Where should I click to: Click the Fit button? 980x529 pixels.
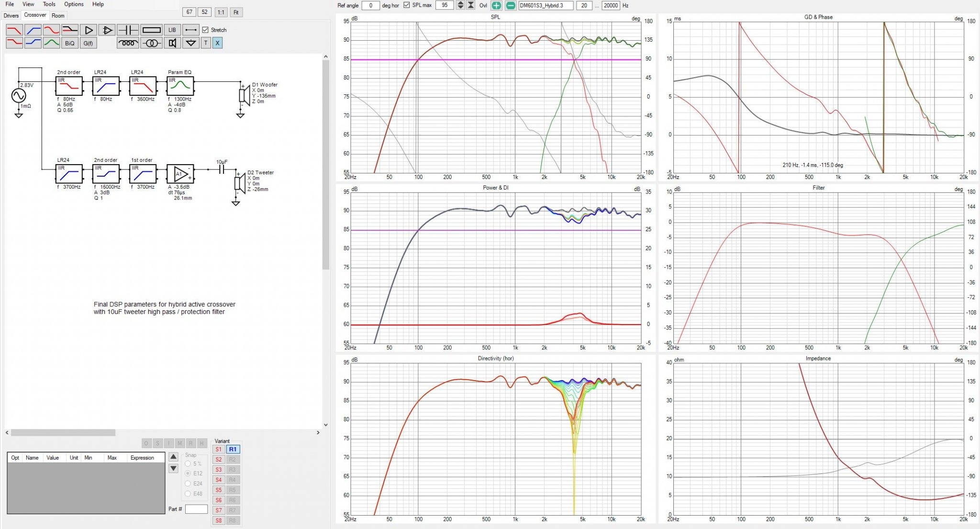[236, 12]
